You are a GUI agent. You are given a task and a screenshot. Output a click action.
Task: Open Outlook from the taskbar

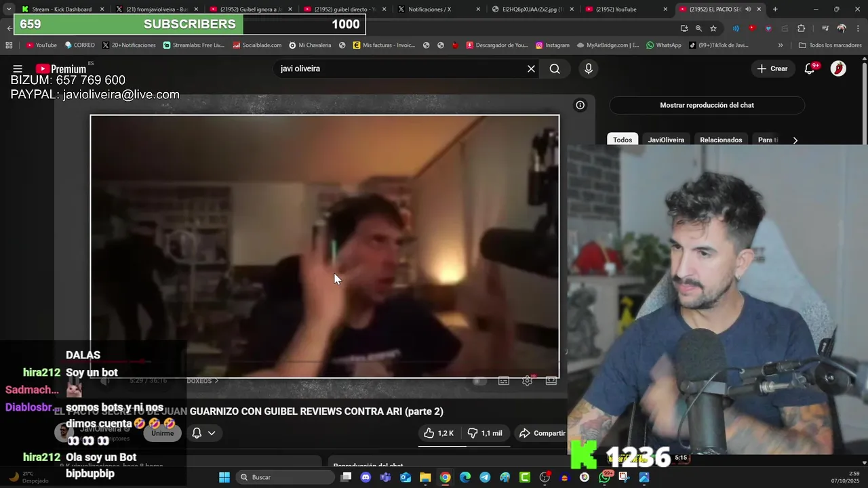coord(406,477)
